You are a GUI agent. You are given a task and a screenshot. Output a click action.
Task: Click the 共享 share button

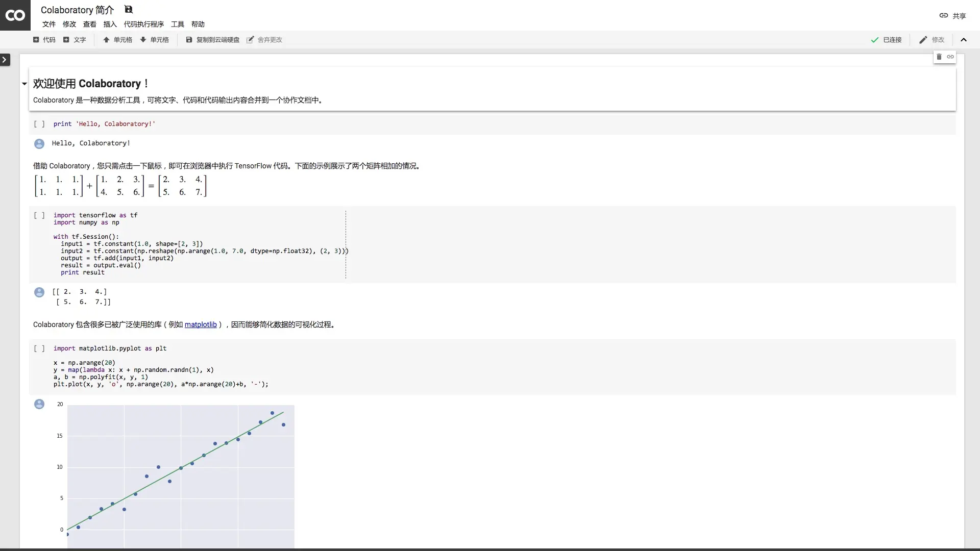click(x=952, y=16)
